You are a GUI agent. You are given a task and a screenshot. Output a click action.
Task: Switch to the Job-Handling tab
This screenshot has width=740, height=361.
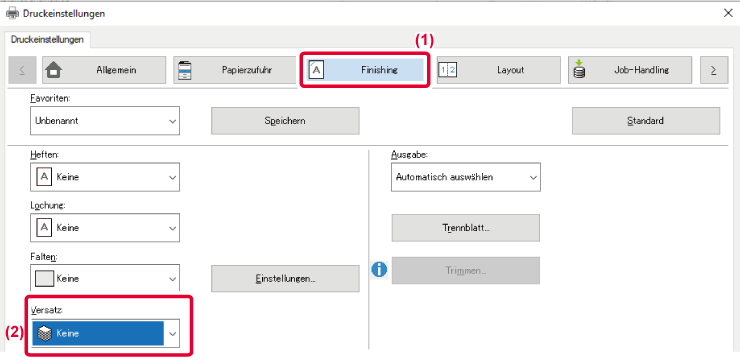click(630, 70)
